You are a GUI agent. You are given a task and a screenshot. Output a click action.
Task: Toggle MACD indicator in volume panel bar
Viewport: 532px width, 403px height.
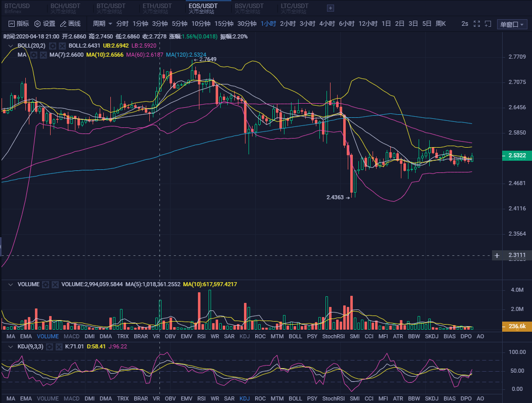(x=71, y=336)
